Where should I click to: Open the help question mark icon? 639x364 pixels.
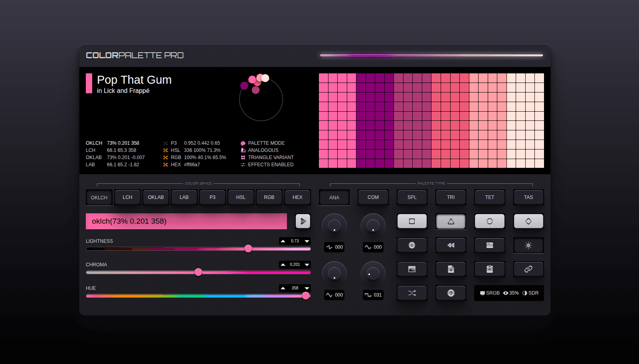coord(451,293)
